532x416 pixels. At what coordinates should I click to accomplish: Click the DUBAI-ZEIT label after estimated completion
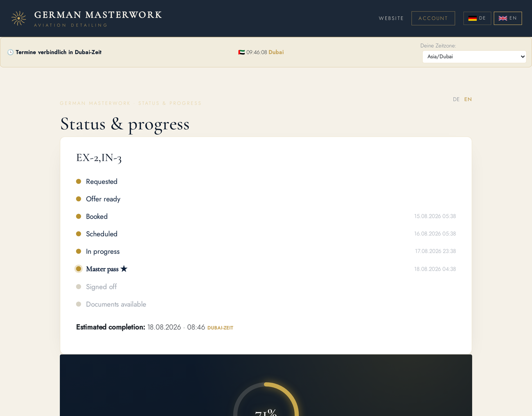pos(220,328)
